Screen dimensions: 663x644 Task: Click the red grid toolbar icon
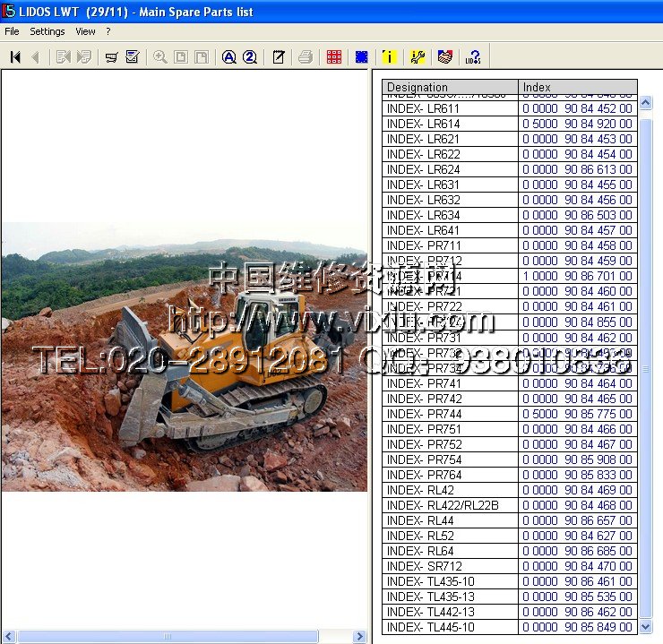334,57
